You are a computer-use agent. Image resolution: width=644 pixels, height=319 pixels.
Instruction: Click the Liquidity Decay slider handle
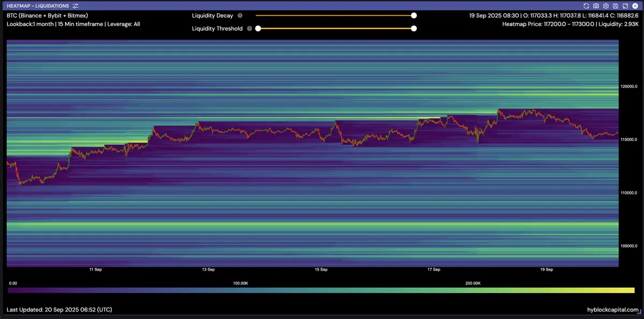pyautogui.click(x=414, y=16)
